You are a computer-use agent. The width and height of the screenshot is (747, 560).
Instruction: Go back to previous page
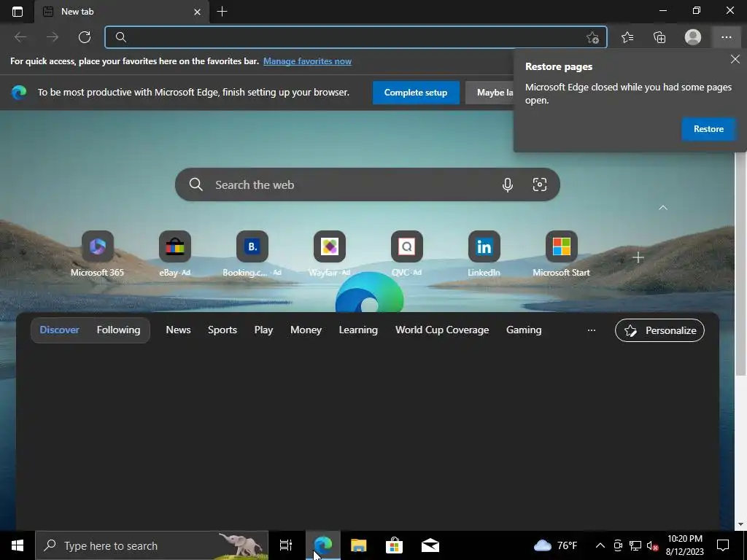coord(20,37)
